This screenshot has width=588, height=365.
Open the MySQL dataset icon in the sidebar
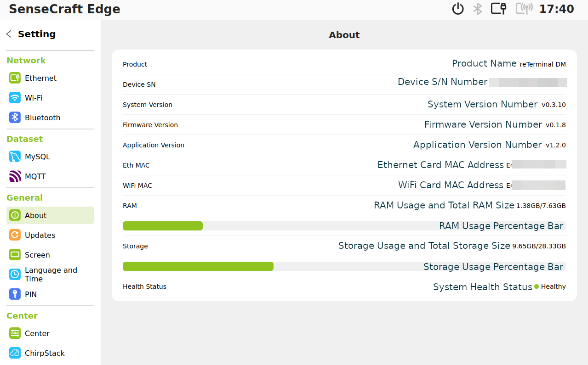click(15, 157)
